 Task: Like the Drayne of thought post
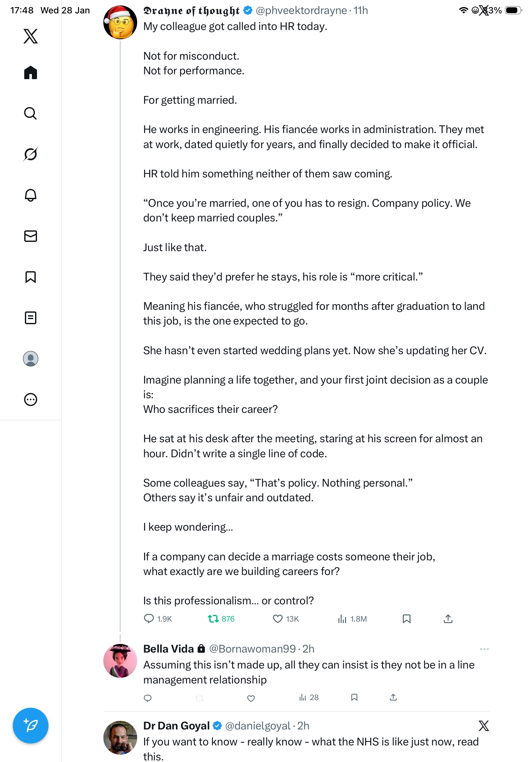point(277,619)
